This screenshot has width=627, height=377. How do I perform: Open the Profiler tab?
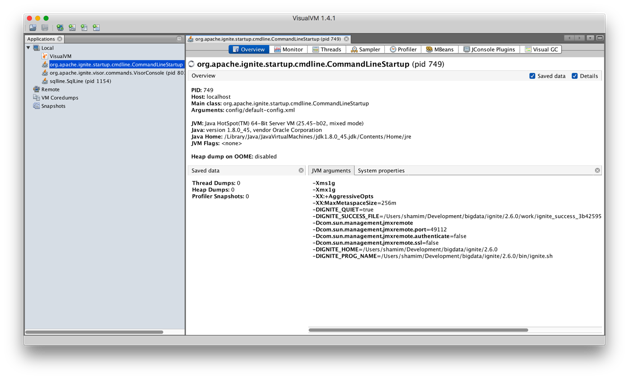tap(403, 49)
